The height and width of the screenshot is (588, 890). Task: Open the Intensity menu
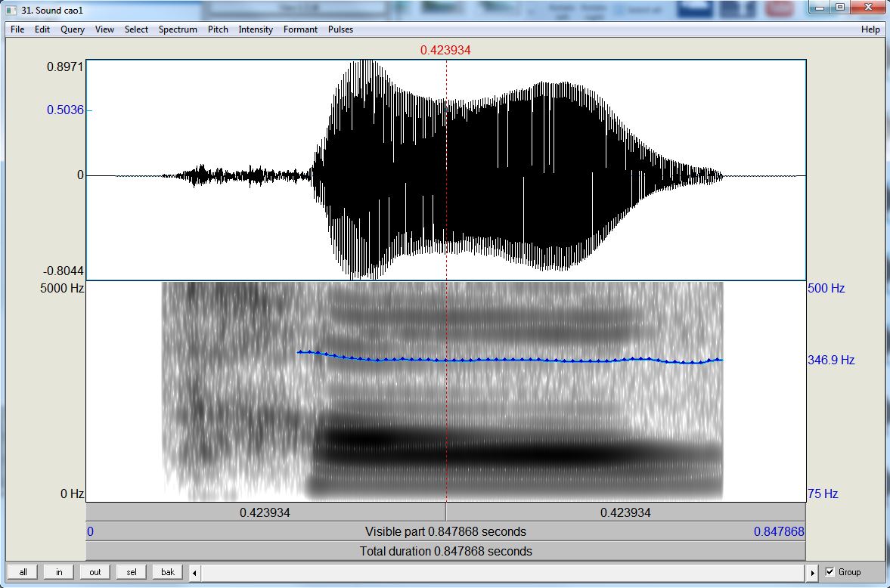click(x=256, y=29)
